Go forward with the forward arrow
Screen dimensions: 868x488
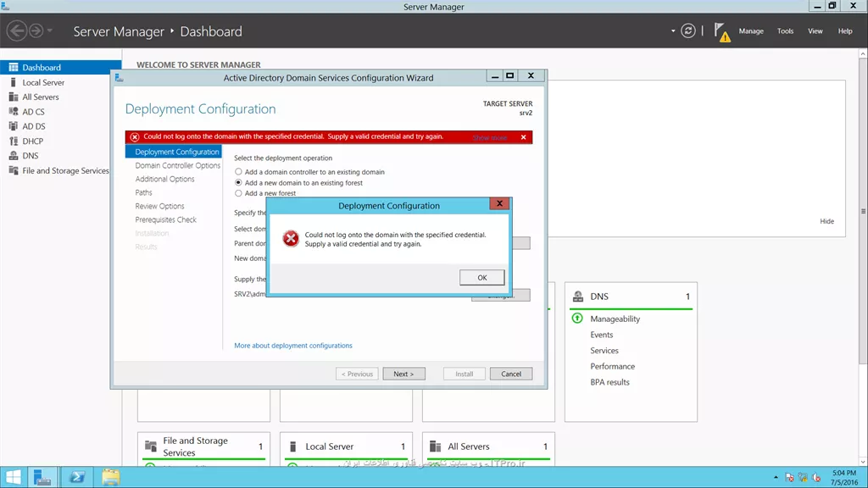36,30
